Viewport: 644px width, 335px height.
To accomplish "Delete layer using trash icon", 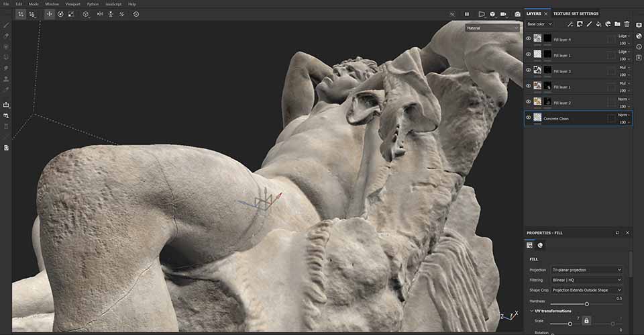I will [x=627, y=24].
